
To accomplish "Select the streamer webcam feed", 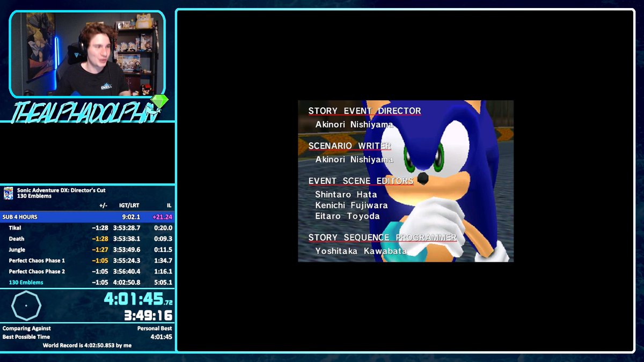I will [87, 54].
